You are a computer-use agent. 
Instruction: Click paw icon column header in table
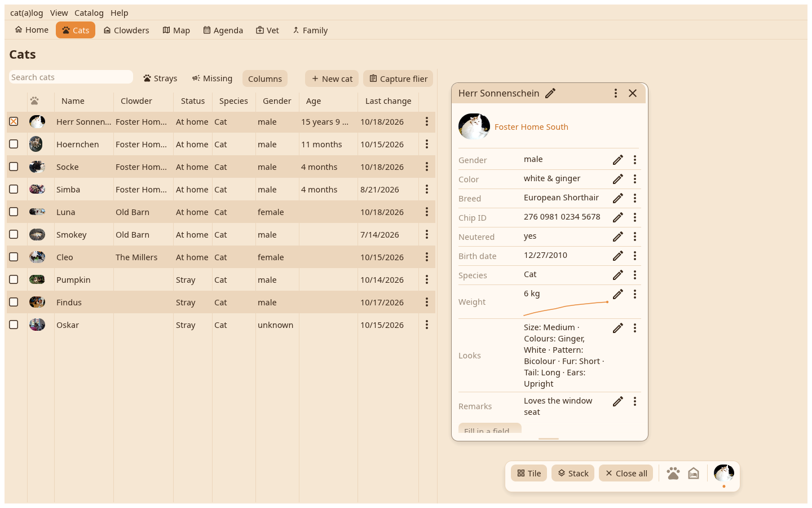point(34,101)
